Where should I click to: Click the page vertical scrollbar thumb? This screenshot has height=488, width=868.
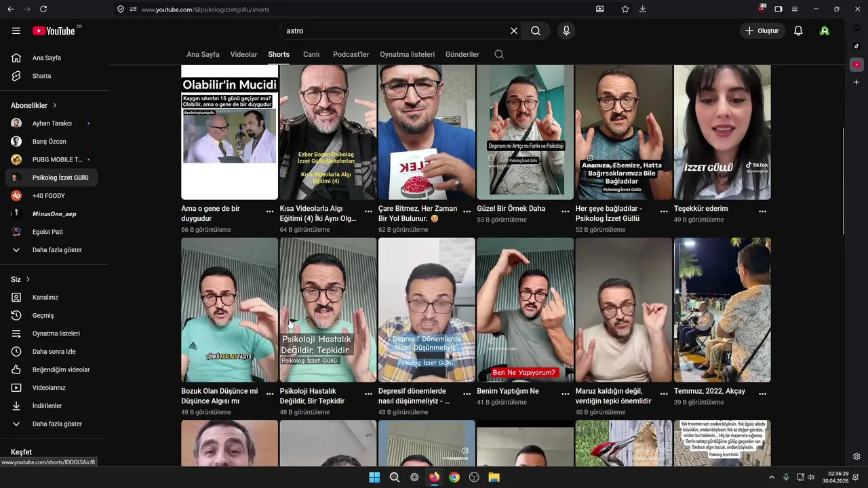pyautogui.click(x=844, y=181)
